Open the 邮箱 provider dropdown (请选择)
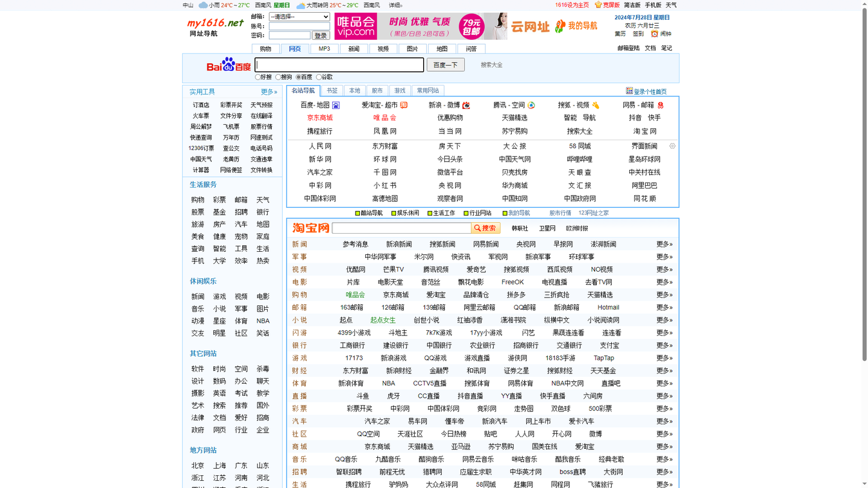Image resolution: width=868 pixels, height=488 pixels. [300, 17]
